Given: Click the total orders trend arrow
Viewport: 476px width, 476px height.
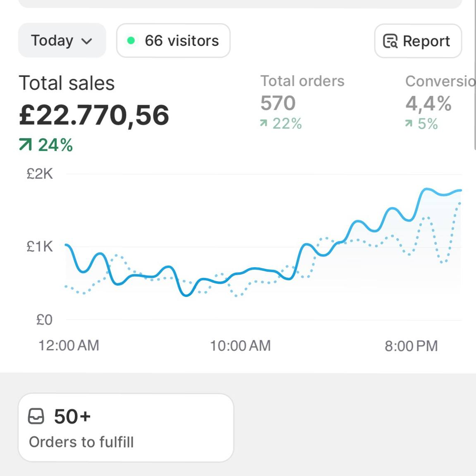Looking at the screenshot, I should tap(263, 123).
